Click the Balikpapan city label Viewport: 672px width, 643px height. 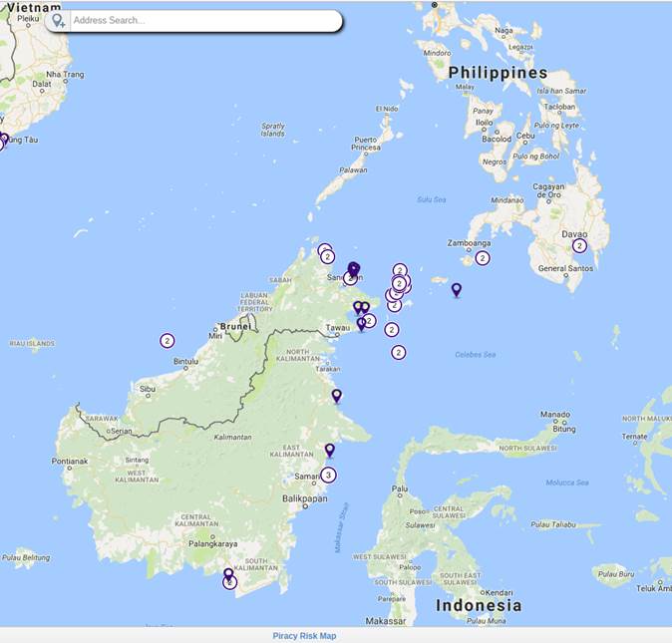point(305,498)
